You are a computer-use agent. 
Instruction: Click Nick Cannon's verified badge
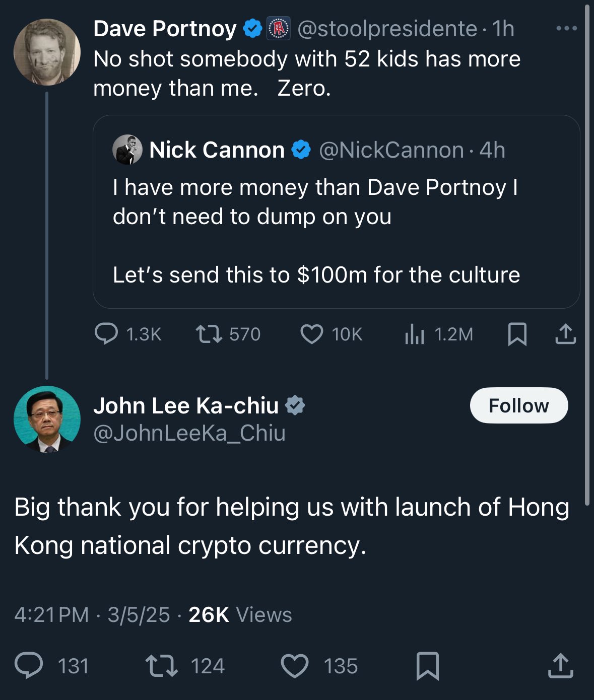point(300,149)
